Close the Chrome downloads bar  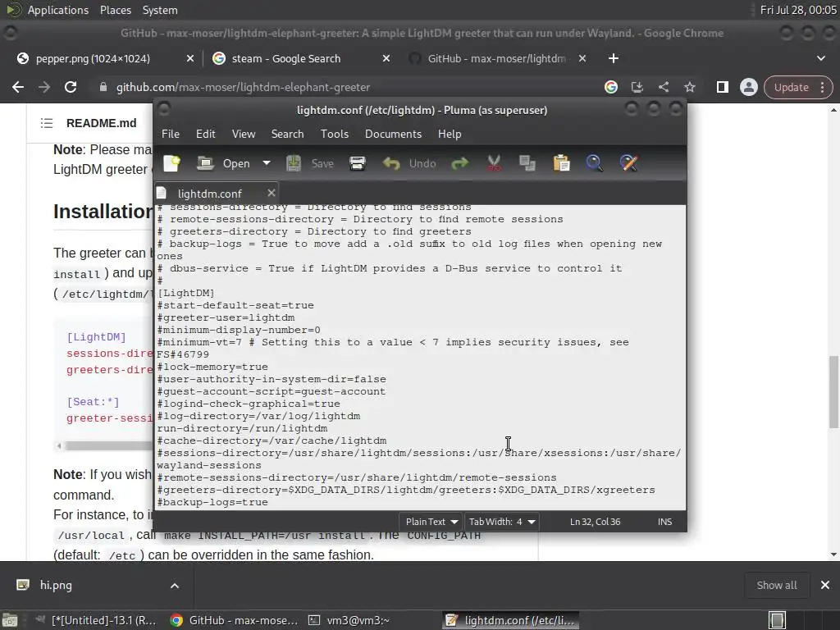tap(825, 586)
